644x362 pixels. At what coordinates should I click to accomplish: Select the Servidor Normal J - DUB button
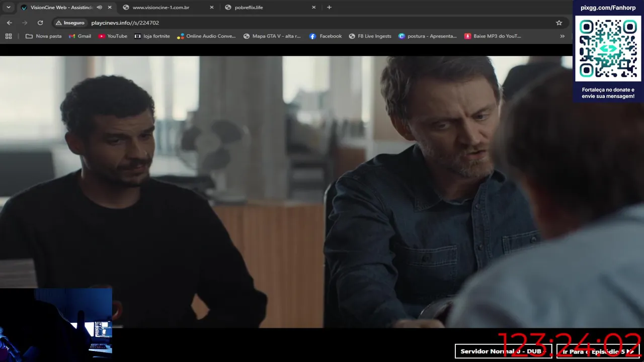(x=503, y=351)
